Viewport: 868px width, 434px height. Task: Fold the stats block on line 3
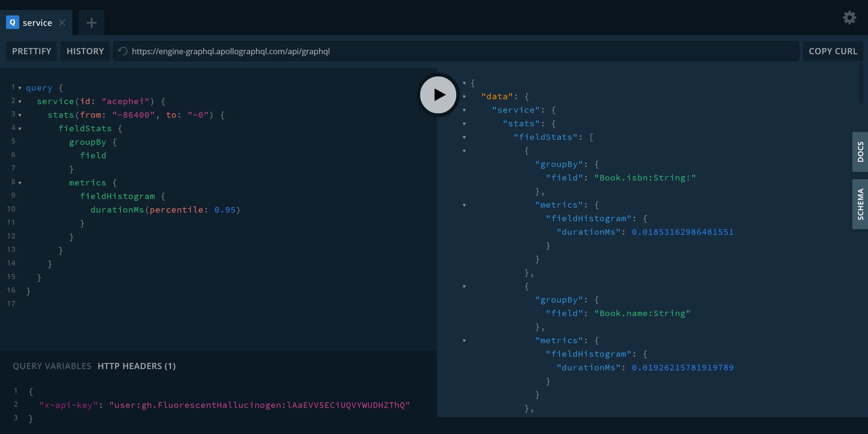(x=20, y=115)
